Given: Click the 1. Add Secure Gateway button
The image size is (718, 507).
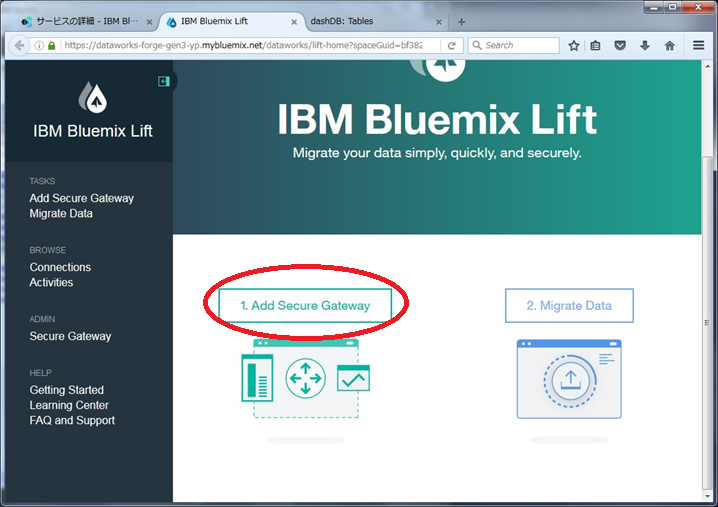Looking at the screenshot, I should [x=305, y=306].
